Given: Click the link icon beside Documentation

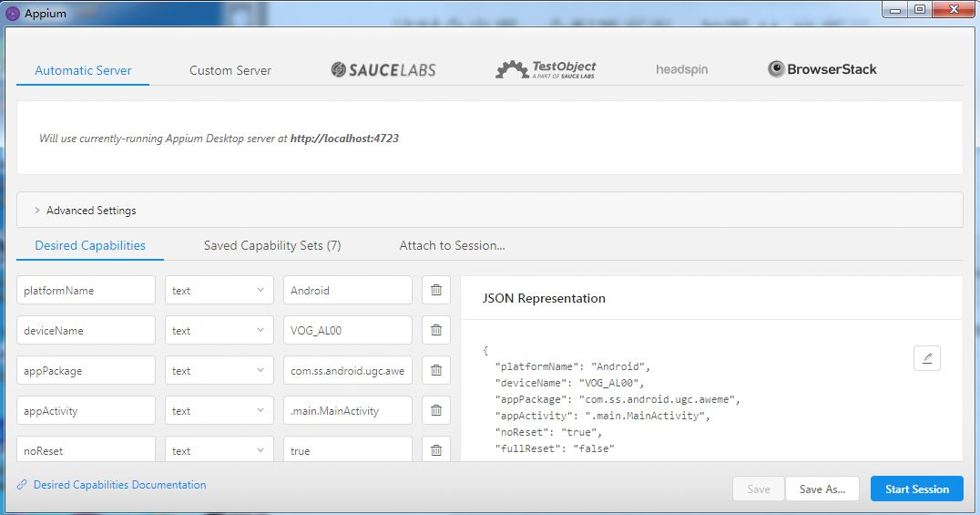Looking at the screenshot, I should tap(22, 485).
